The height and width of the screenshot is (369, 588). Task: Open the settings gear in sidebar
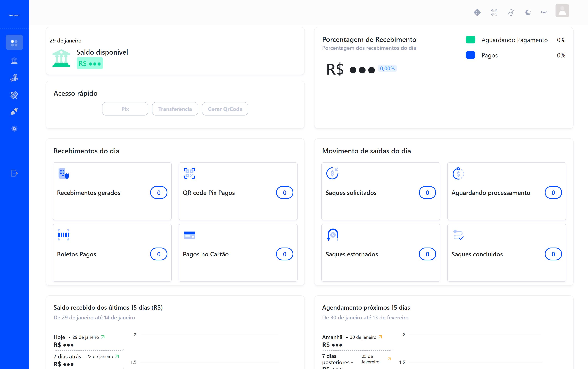pos(14,129)
